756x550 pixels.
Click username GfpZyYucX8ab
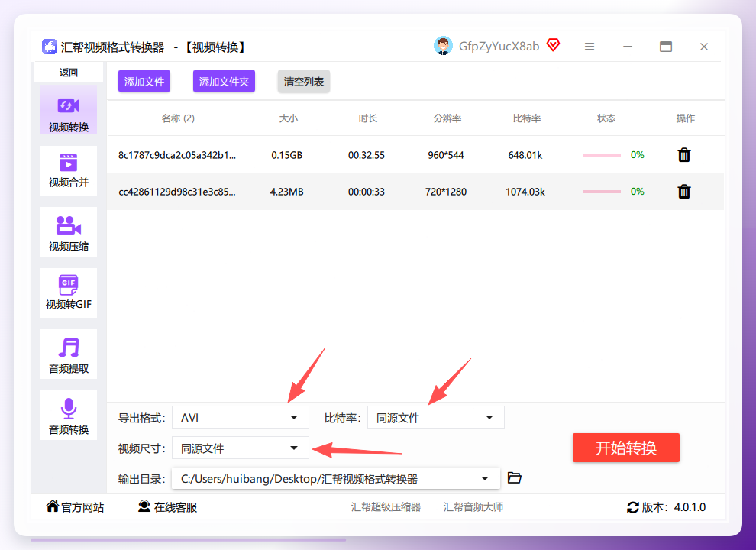(499, 47)
